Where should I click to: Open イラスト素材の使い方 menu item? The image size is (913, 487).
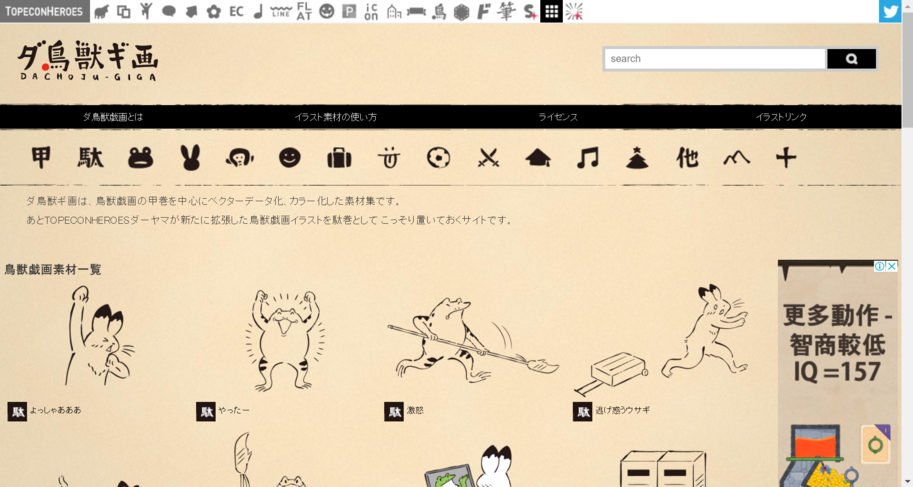click(335, 117)
